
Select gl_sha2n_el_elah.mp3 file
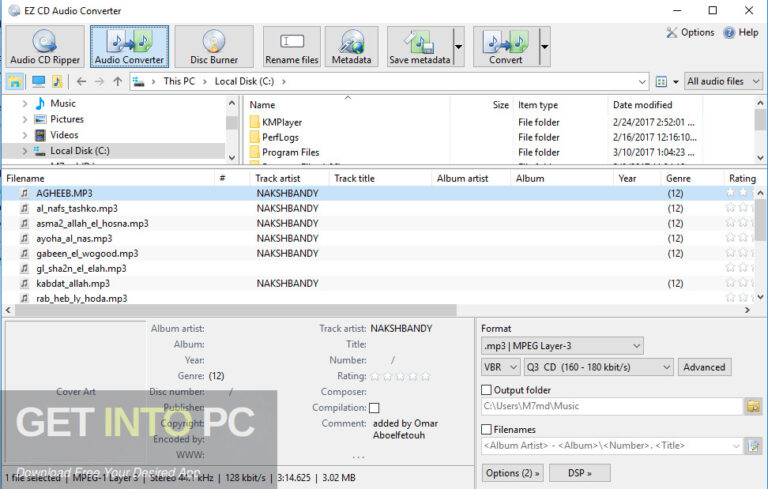pyautogui.click(x=81, y=269)
